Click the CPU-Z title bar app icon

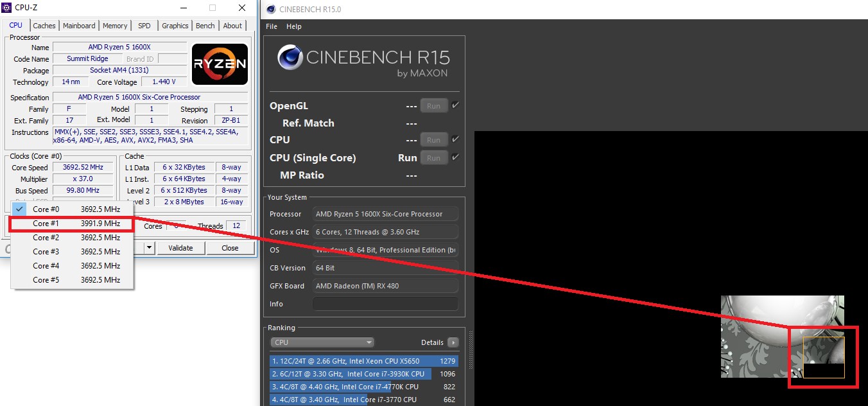[x=7, y=8]
